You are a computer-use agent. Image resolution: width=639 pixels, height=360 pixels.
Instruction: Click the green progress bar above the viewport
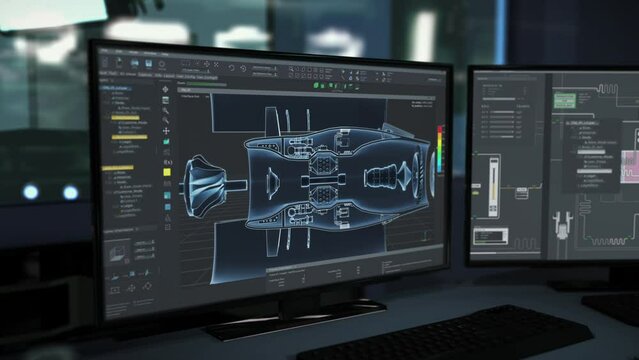pyautogui.click(x=206, y=84)
